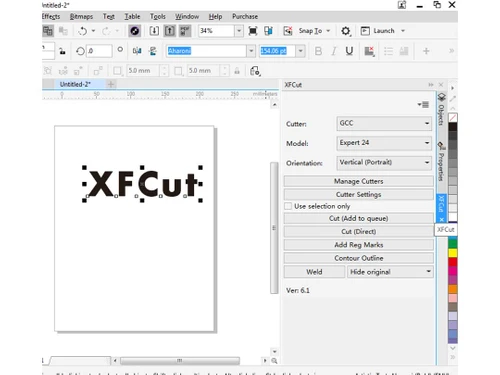Open the Hide original dropdown

click(x=390, y=272)
